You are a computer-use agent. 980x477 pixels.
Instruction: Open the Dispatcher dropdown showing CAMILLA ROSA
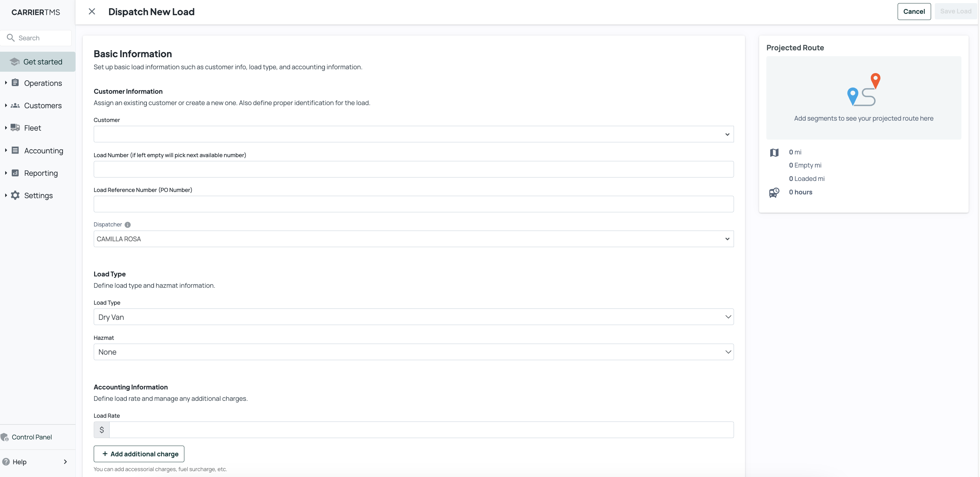click(x=414, y=239)
